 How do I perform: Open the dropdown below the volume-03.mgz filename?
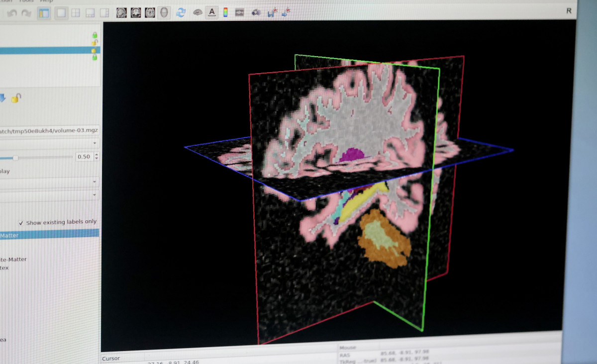49,144
